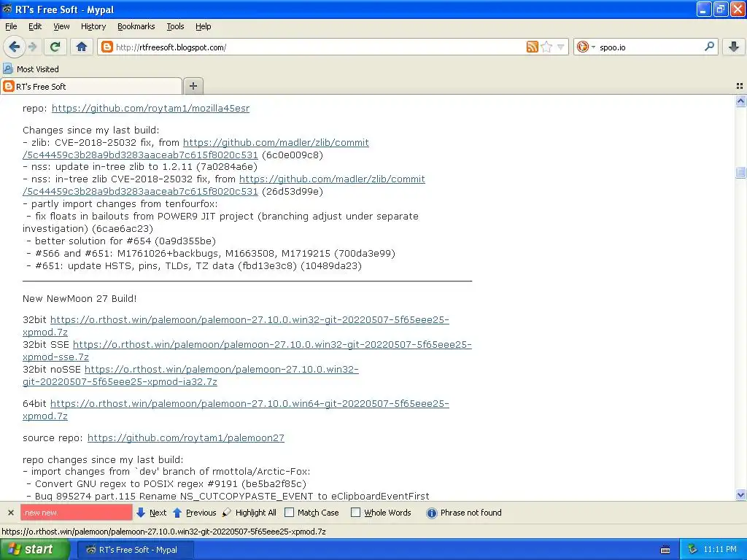Viewport: 747px width, 560px height.
Task: Click Highlight All in find bar
Action: pos(249,513)
